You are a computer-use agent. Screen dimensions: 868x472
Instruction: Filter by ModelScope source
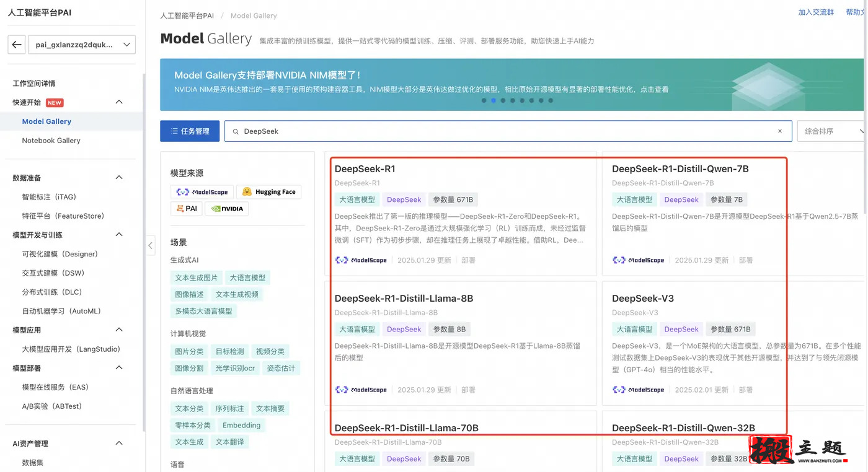202,192
